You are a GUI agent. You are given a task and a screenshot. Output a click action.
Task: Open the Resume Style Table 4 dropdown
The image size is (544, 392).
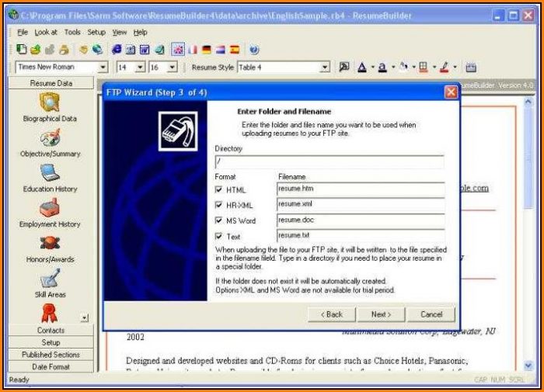pos(325,68)
